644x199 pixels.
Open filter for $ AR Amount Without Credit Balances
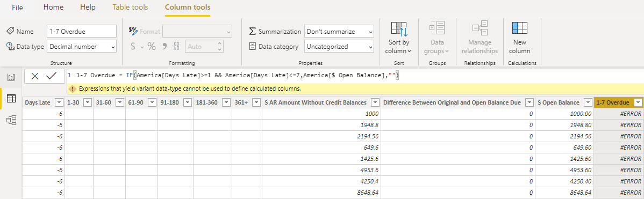point(375,102)
